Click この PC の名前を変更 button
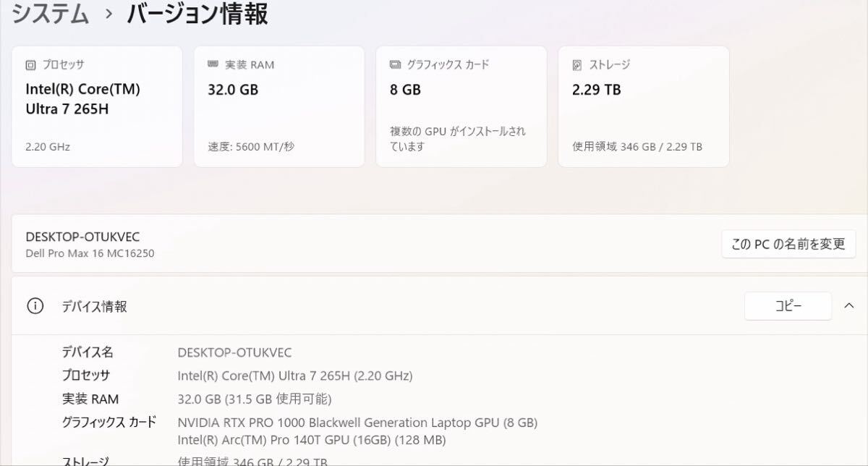868x466 pixels. tap(788, 244)
